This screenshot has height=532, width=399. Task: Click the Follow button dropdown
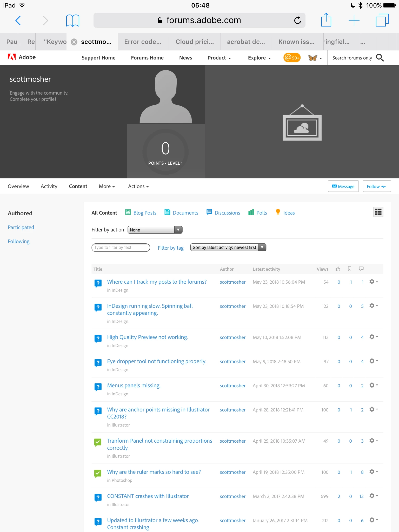(x=377, y=186)
